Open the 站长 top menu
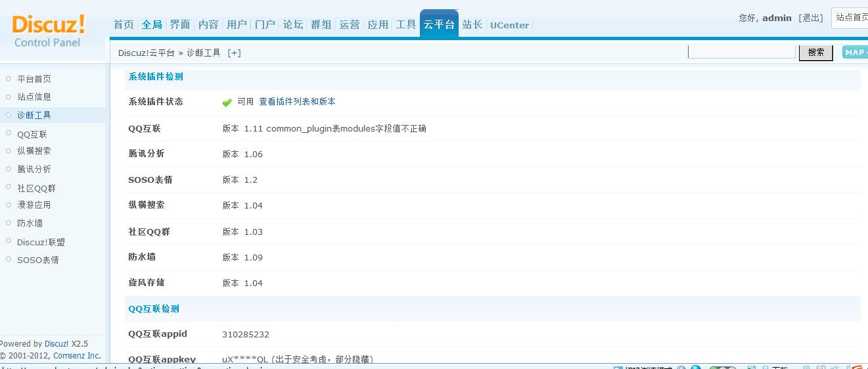Screen dimensions: 868x369 click(472, 24)
